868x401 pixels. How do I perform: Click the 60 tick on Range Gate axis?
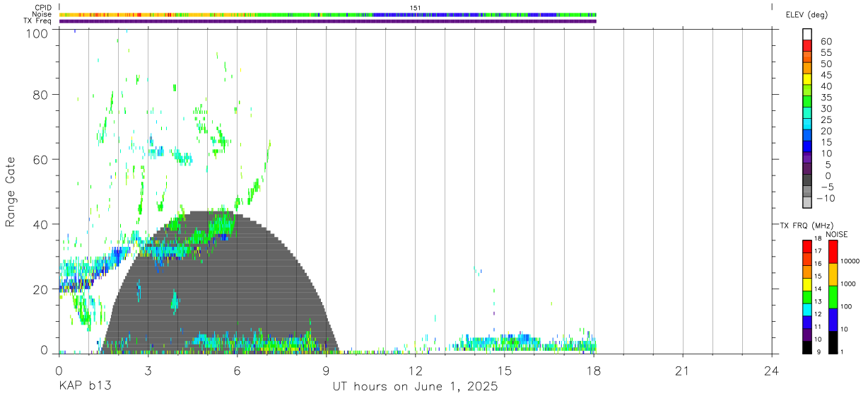(40, 159)
